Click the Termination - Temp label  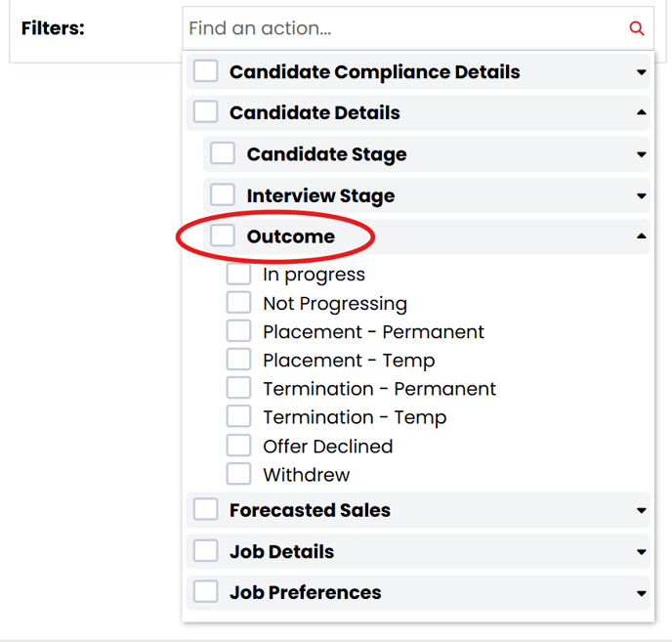[355, 417]
